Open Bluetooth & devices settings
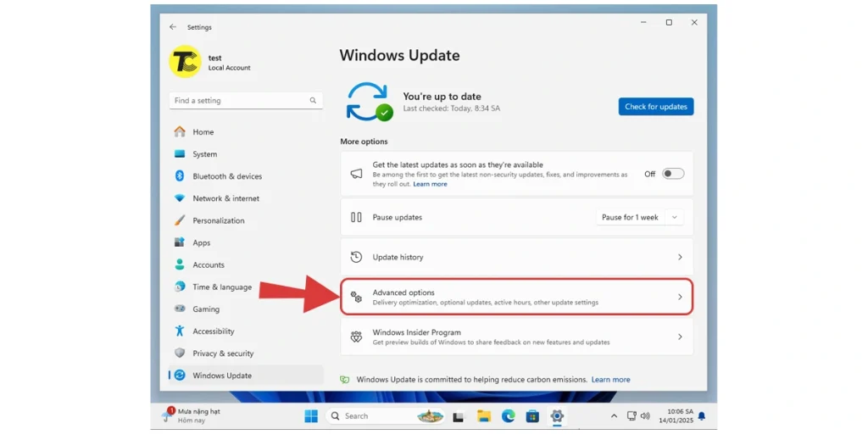868x434 pixels. [226, 176]
